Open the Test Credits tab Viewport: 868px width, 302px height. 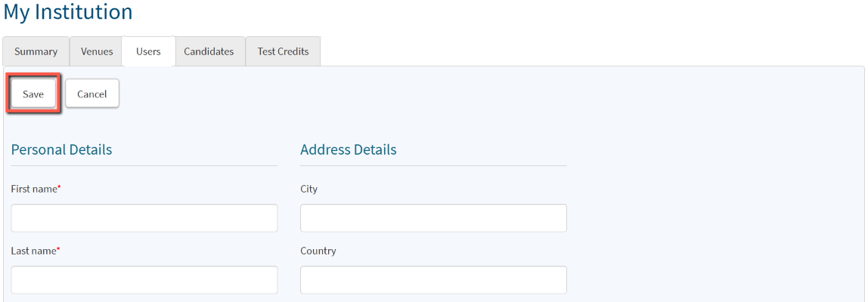click(x=283, y=51)
